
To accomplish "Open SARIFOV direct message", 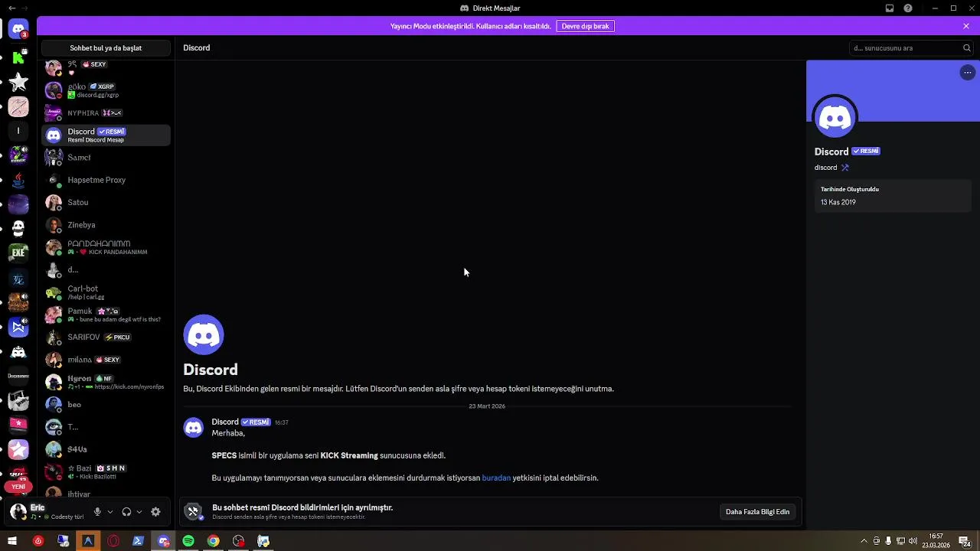I will click(106, 337).
